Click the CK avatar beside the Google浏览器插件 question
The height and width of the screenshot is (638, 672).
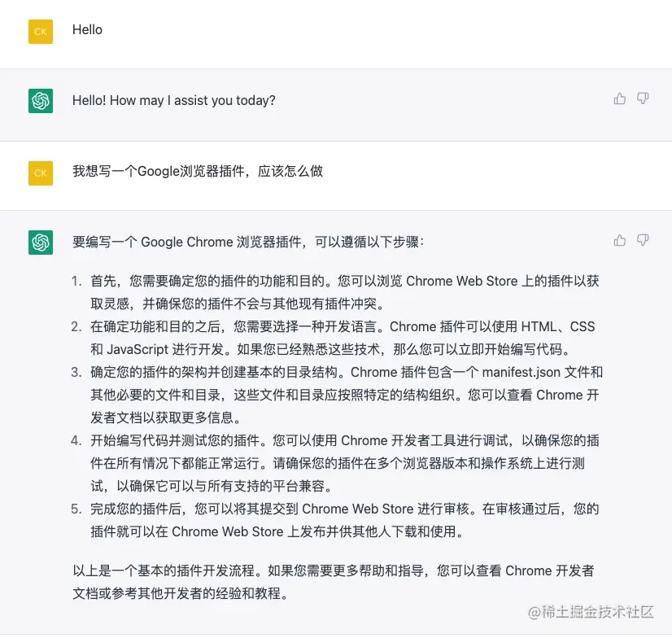(41, 173)
